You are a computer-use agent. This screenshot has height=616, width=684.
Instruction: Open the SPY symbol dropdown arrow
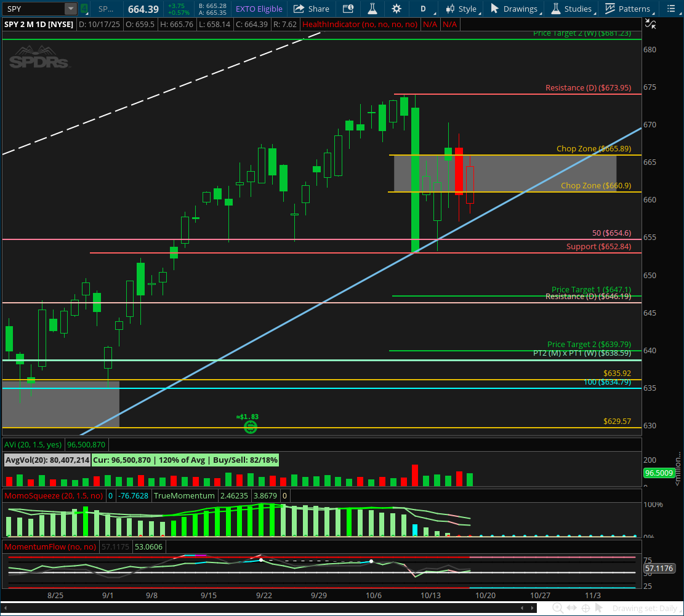tap(71, 9)
